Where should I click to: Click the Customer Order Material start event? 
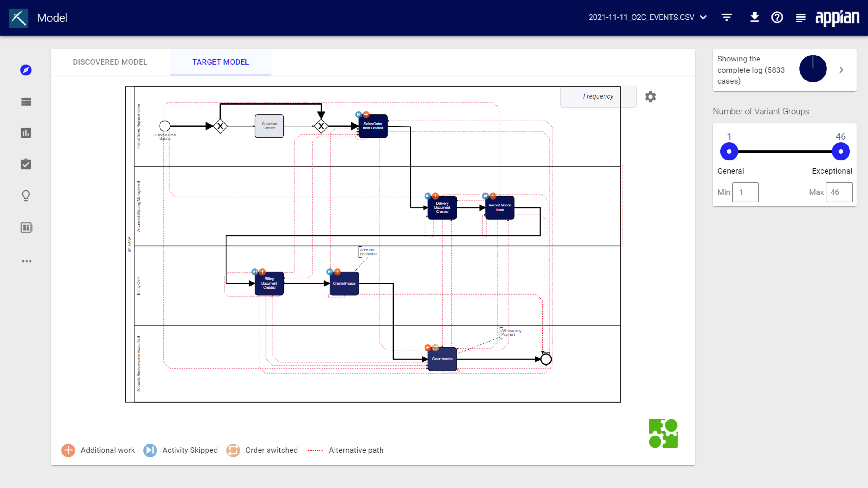165,126
